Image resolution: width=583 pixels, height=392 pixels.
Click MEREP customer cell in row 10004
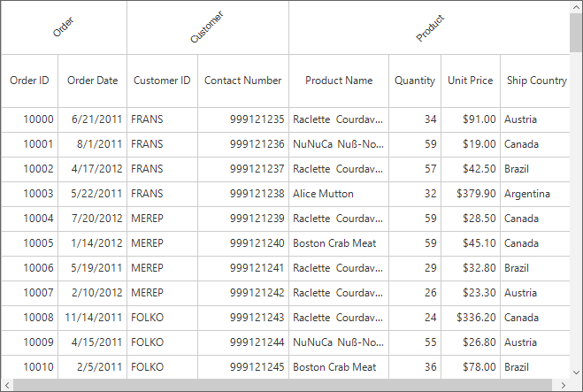coord(162,219)
